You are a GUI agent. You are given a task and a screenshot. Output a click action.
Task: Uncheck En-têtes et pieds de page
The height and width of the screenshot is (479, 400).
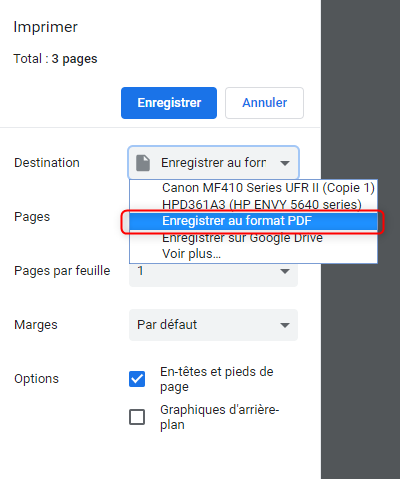(x=137, y=379)
